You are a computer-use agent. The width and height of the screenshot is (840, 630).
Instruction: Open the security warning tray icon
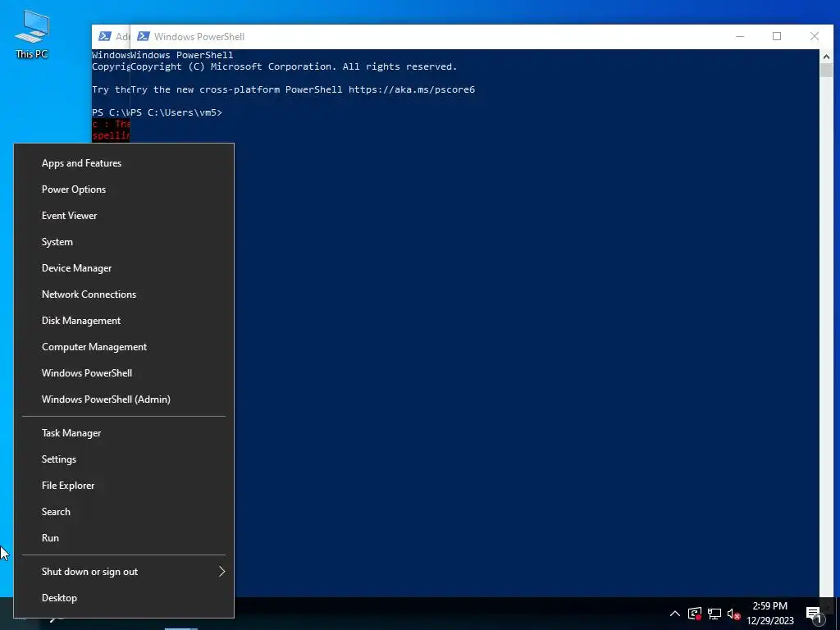click(695, 614)
